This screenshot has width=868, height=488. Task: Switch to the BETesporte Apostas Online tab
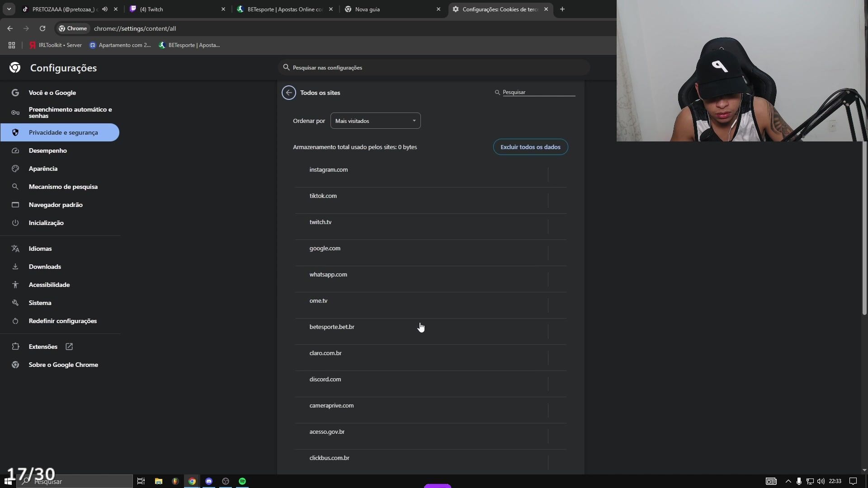pyautogui.click(x=285, y=9)
